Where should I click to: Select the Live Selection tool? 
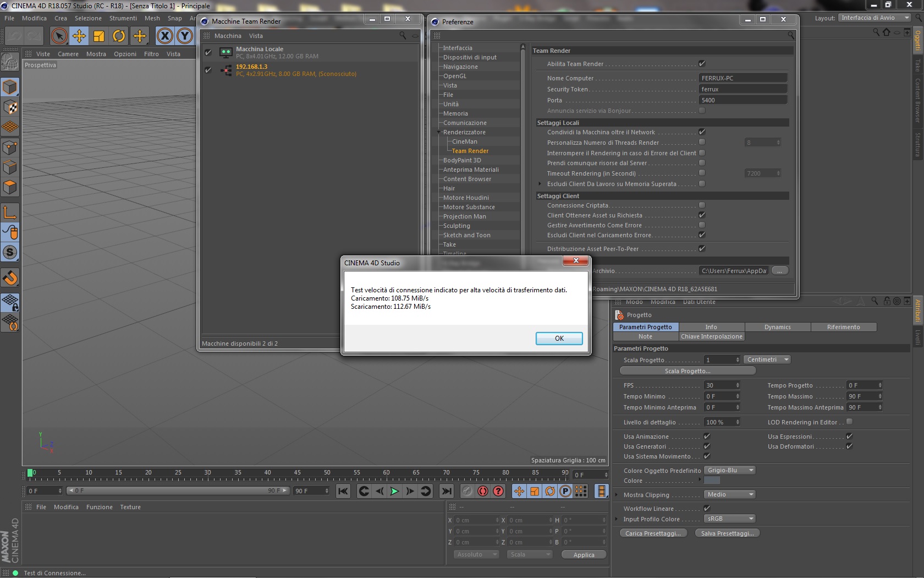(59, 36)
